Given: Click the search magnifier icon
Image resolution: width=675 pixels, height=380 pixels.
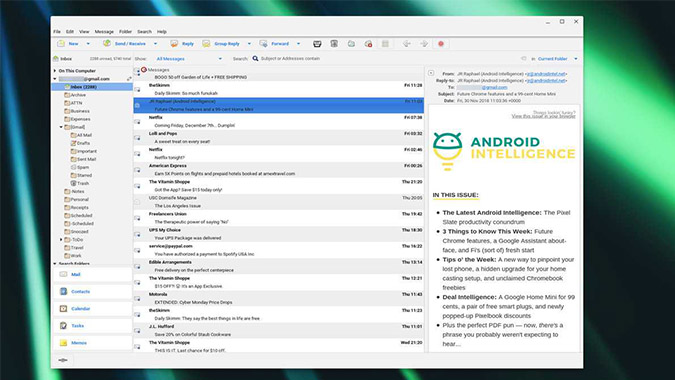Looking at the screenshot, I should coord(255,58).
